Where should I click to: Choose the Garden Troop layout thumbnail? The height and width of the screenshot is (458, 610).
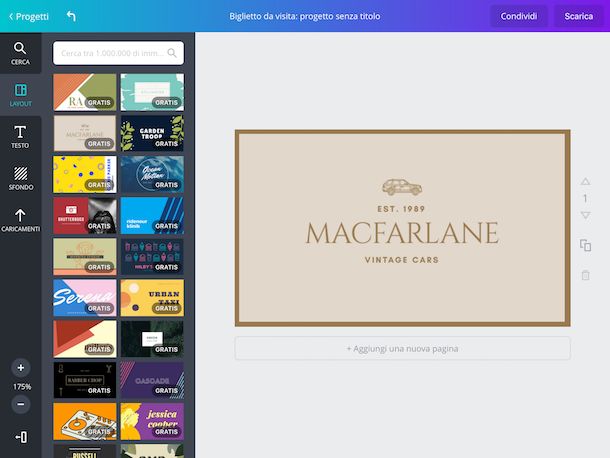click(152, 133)
